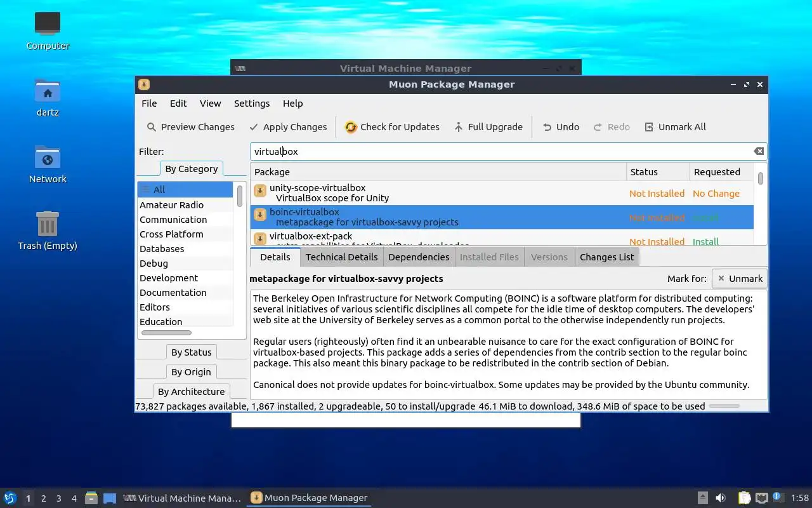Expand the By Architecture filter section
This screenshot has width=812, height=508.
coord(192,392)
